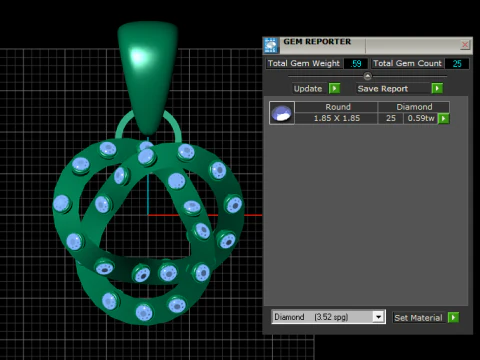This screenshot has height=360, width=480.
Task: Click green arrow next to Save Report
Action: (437, 88)
